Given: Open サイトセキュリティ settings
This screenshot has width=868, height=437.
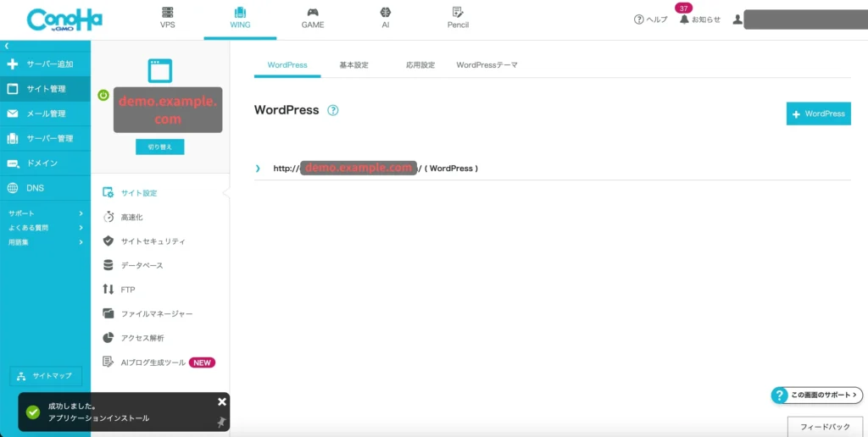Looking at the screenshot, I should (144, 241).
